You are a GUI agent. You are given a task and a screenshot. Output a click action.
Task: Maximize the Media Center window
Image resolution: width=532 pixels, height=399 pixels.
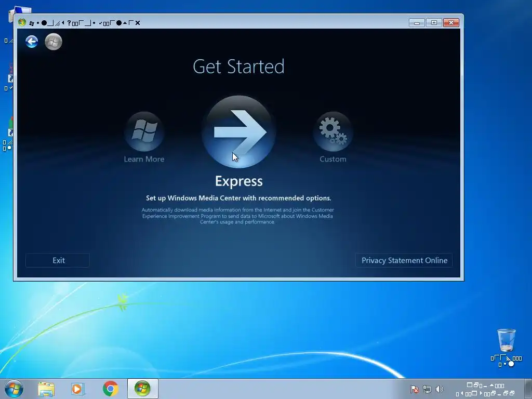(434, 23)
